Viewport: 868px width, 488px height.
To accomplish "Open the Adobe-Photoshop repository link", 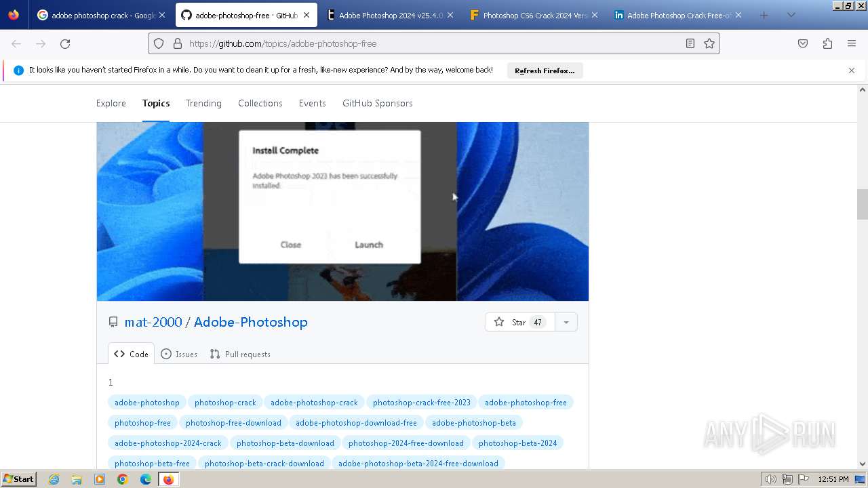I will [x=251, y=322].
